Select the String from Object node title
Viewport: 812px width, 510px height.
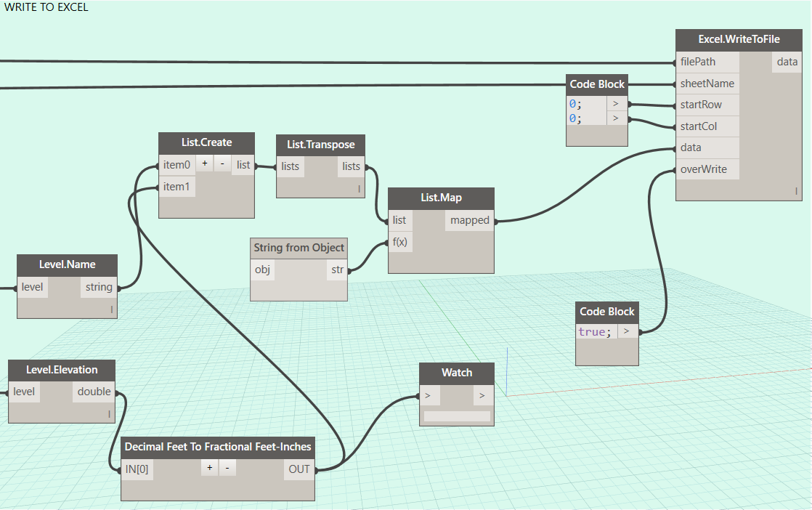[299, 248]
